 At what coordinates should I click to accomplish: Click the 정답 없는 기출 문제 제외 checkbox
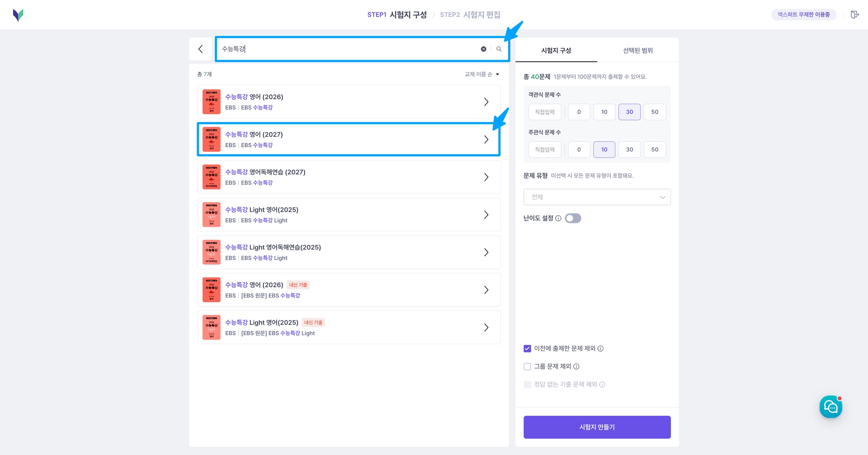[x=527, y=384]
